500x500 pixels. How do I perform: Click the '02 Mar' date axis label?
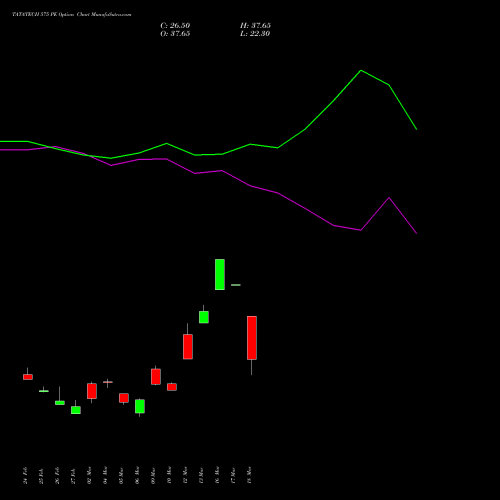[89, 475]
